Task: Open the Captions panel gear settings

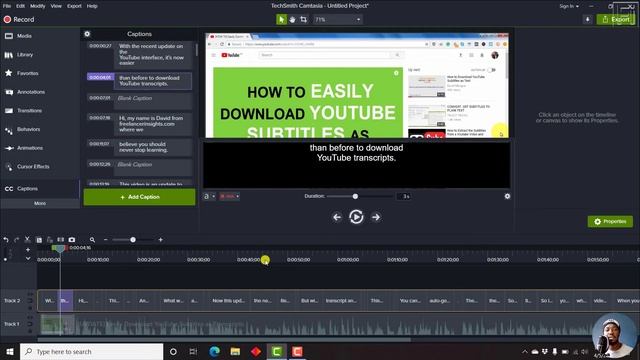Action: [87, 34]
